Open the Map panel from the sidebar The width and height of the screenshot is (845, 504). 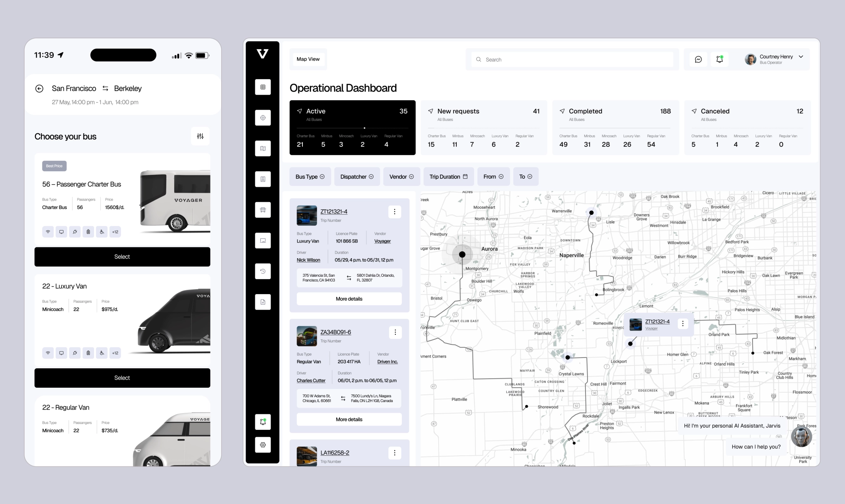(263, 148)
